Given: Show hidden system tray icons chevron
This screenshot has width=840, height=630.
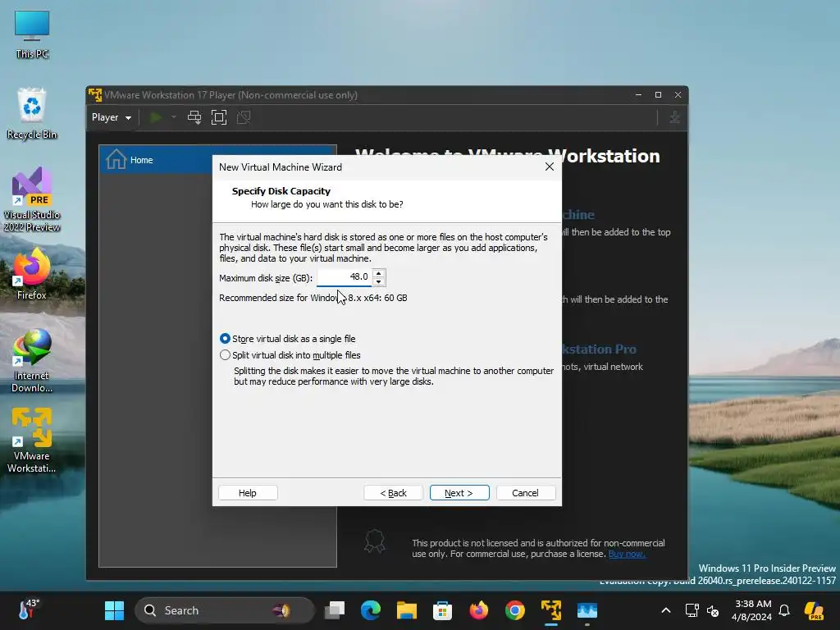Looking at the screenshot, I should click(x=666, y=610).
